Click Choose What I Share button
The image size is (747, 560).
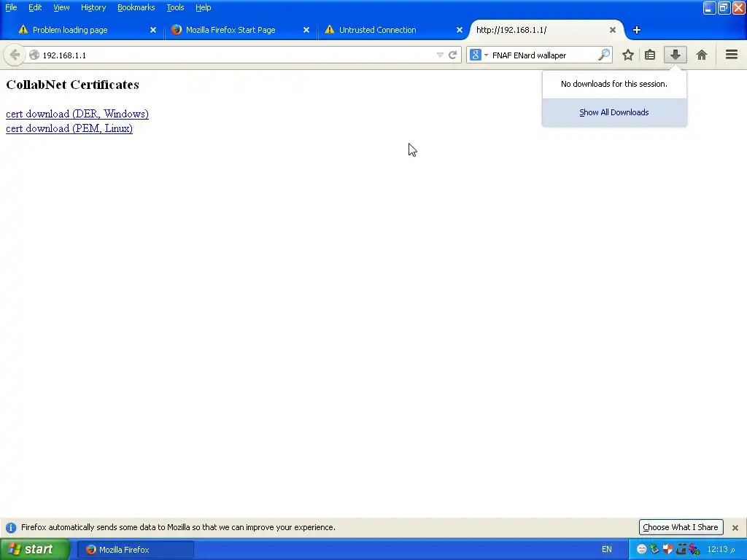tap(681, 527)
